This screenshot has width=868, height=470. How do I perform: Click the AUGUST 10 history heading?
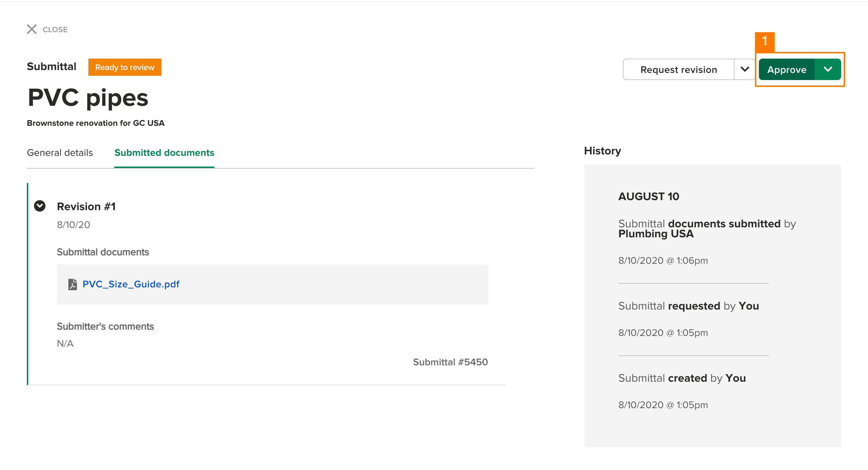coord(649,196)
